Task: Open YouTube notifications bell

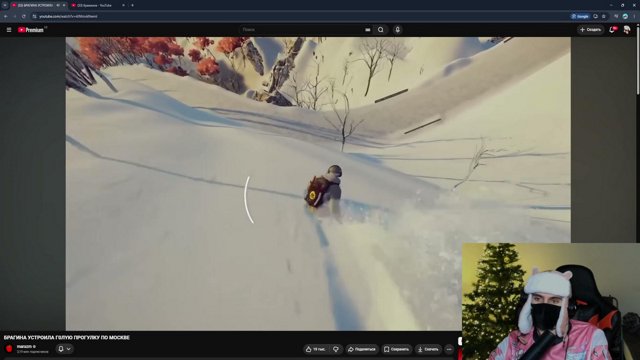Action: click(612, 30)
